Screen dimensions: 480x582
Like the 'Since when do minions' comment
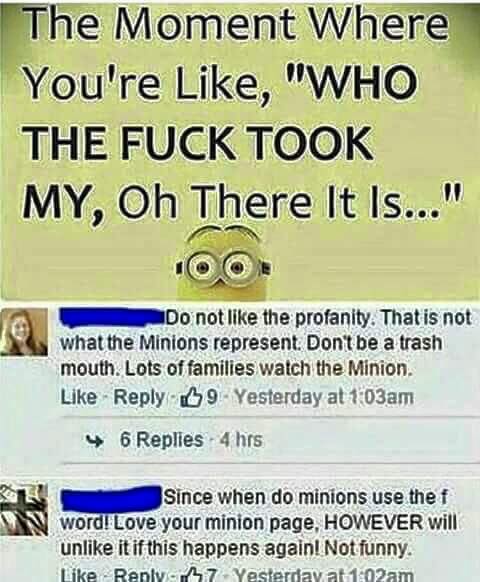click(x=79, y=576)
